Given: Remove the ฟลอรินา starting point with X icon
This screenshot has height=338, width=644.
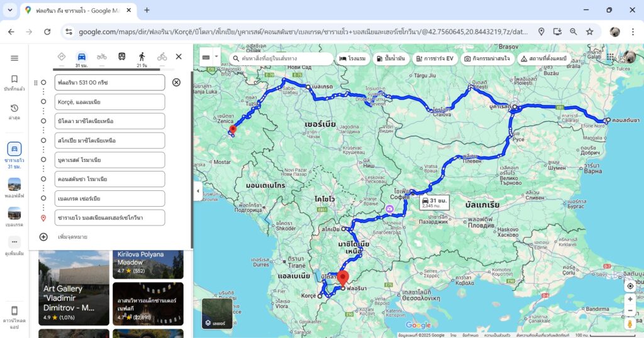Looking at the screenshot, I should pyautogui.click(x=176, y=82).
